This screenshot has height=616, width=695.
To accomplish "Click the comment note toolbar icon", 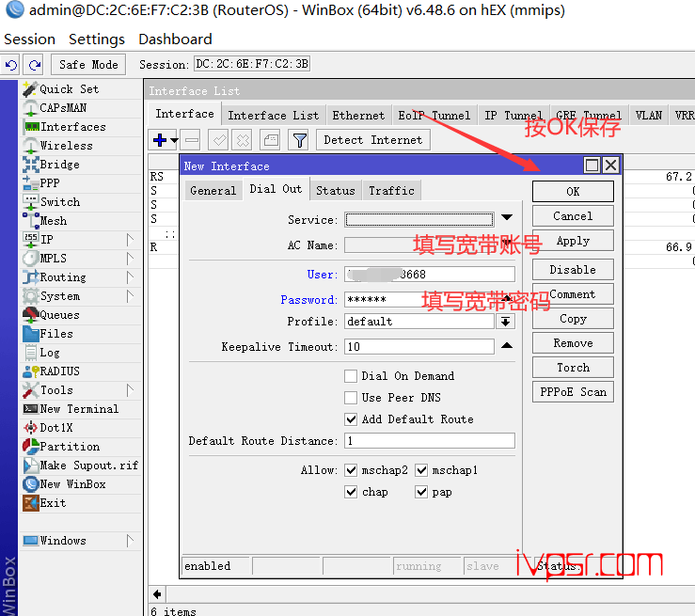I will 271,140.
